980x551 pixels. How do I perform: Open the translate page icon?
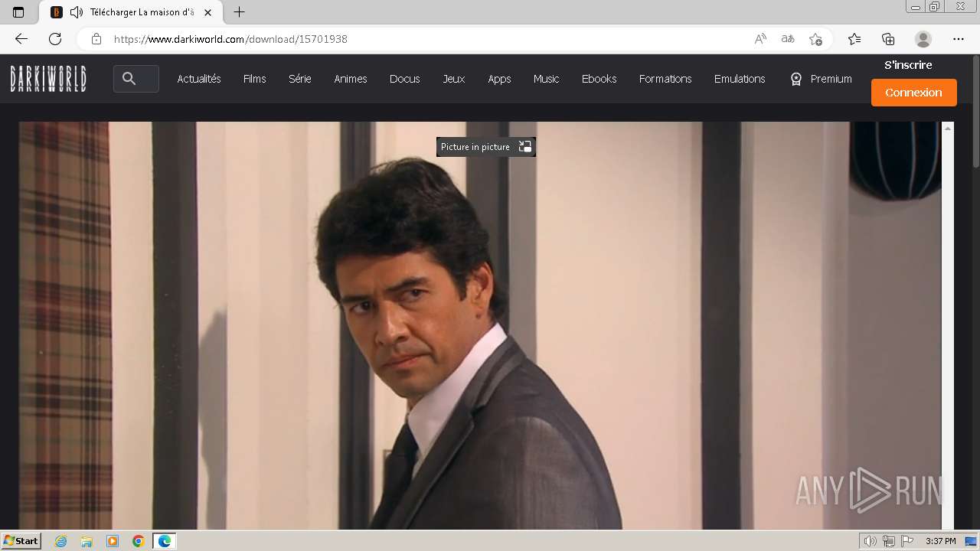click(788, 39)
